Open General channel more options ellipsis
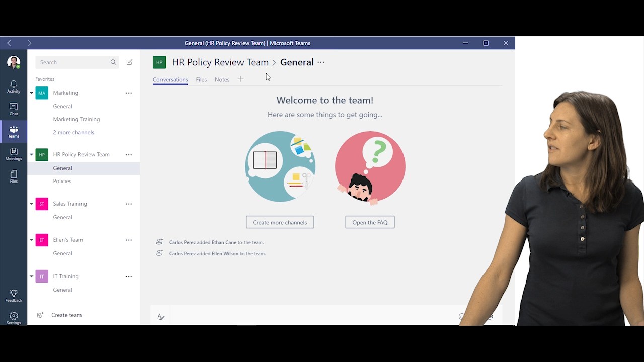 point(321,62)
